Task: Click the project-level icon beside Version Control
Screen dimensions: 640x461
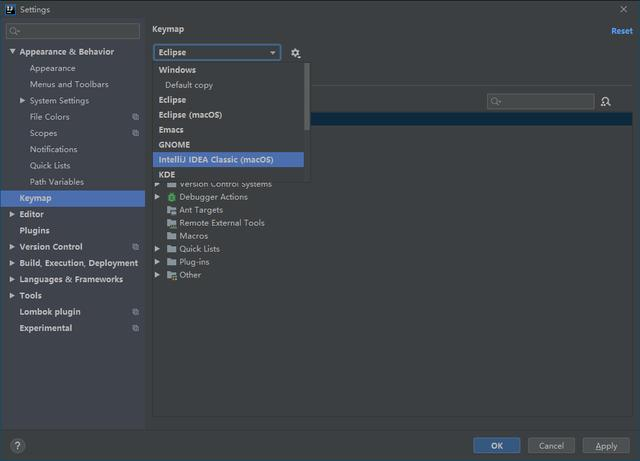Action: pyautogui.click(x=136, y=247)
